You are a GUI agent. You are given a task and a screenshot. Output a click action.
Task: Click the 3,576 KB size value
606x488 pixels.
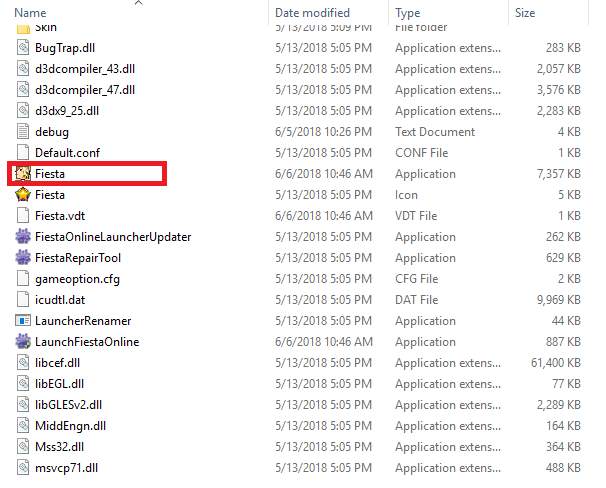[558, 90]
